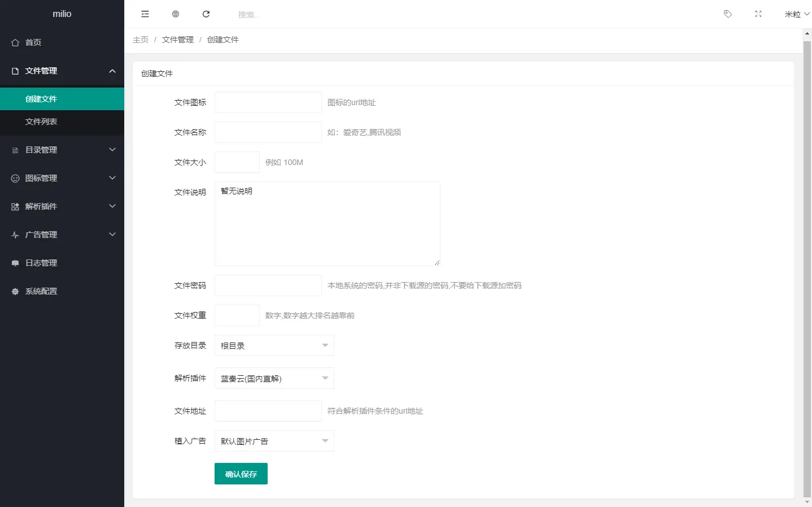812x507 pixels.
Task: Switch to 文件列表 in the sidebar
Action: 40,121
